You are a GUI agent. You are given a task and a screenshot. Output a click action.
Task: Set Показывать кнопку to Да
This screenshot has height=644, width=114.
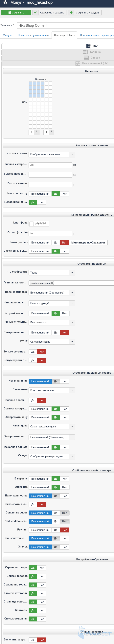(x=33, y=505)
